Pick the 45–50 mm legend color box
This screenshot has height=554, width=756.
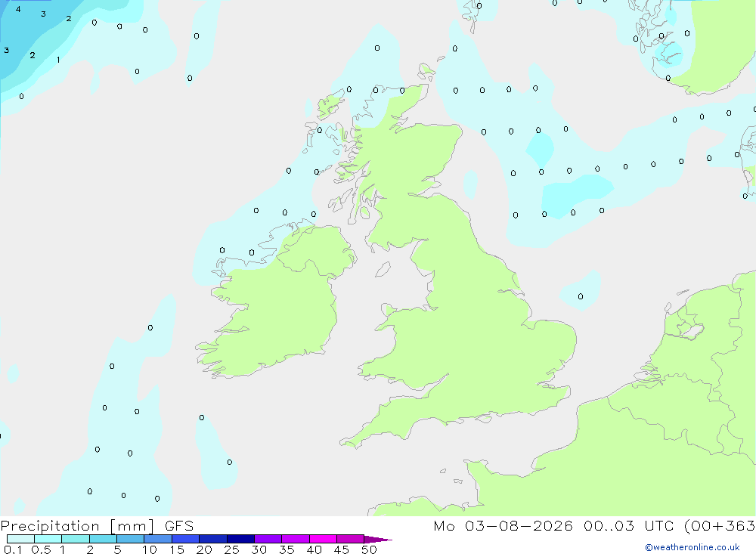tap(351, 539)
